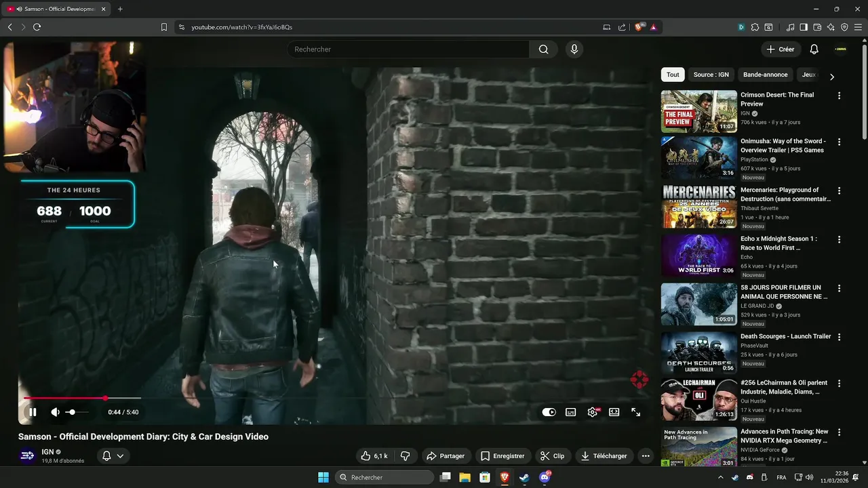Screen dimensions: 868x488
Task: Toggle autoplay switch in player
Action: point(549,412)
